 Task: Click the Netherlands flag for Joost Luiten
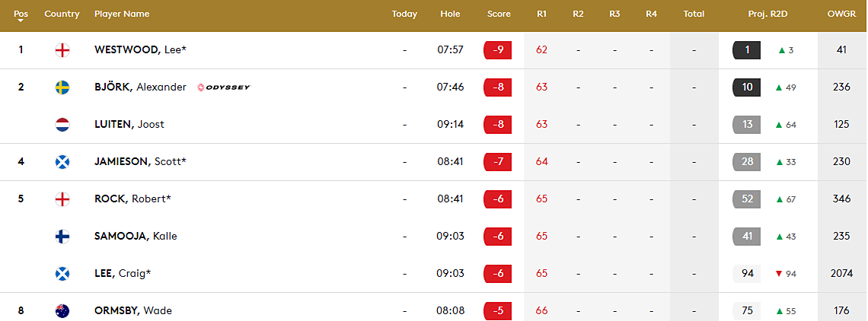(62, 125)
